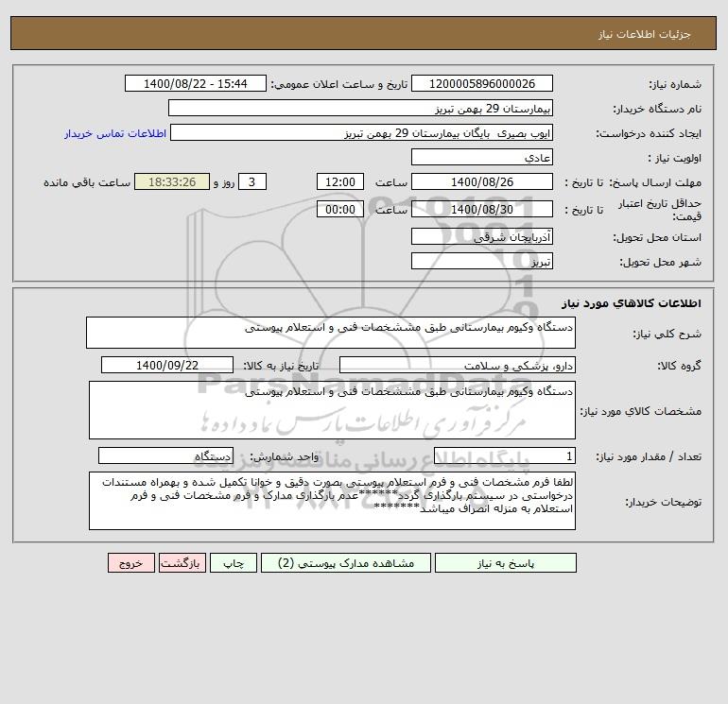Open اطلاعات تماس خریدار link
Image resolution: width=728 pixels, height=704 pixels.
pos(115,133)
